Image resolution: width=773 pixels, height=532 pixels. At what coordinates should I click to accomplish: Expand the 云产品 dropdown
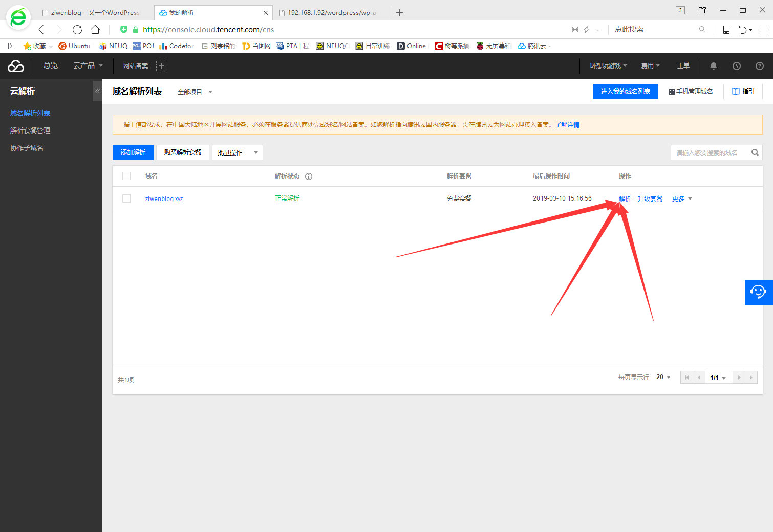(x=88, y=65)
